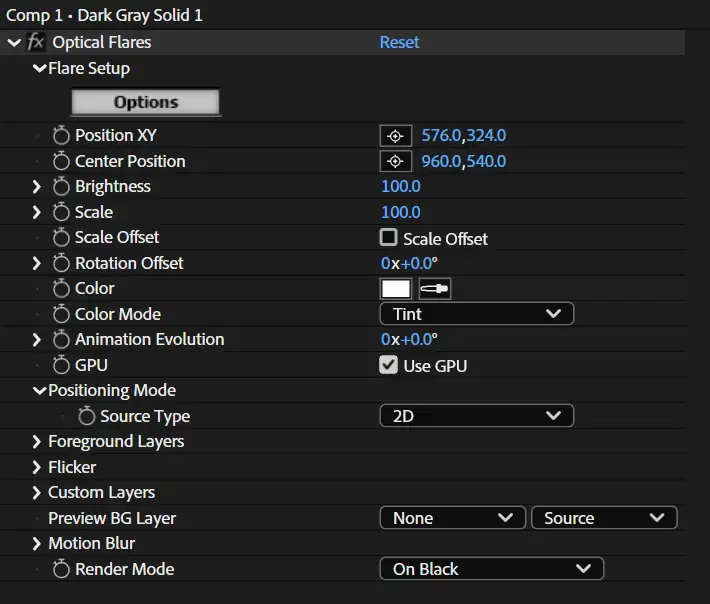Toggle stopwatch for Color

(x=61, y=288)
